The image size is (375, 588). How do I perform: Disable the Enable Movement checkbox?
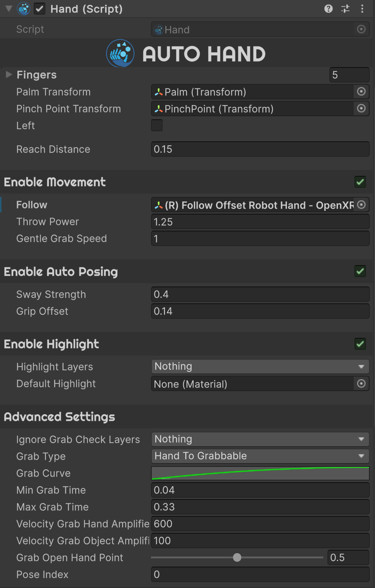coord(360,182)
